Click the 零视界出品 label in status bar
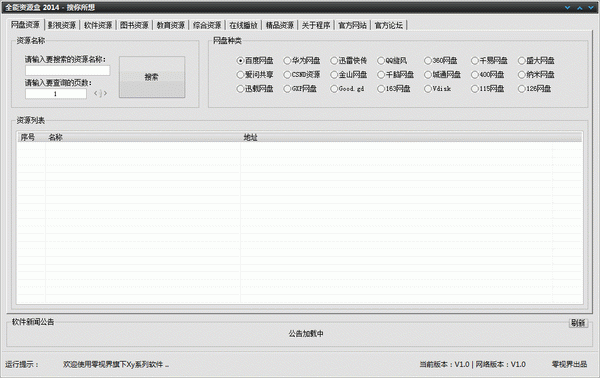The width and height of the screenshot is (600, 378). (x=569, y=364)
